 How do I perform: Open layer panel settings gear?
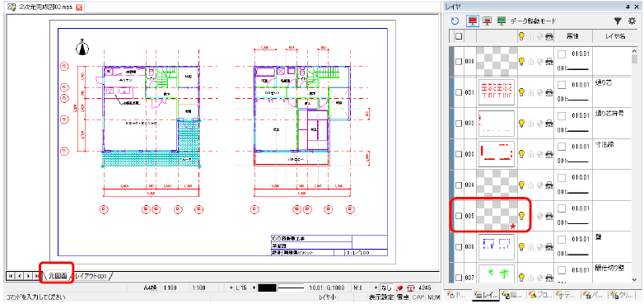pos(632,21)
